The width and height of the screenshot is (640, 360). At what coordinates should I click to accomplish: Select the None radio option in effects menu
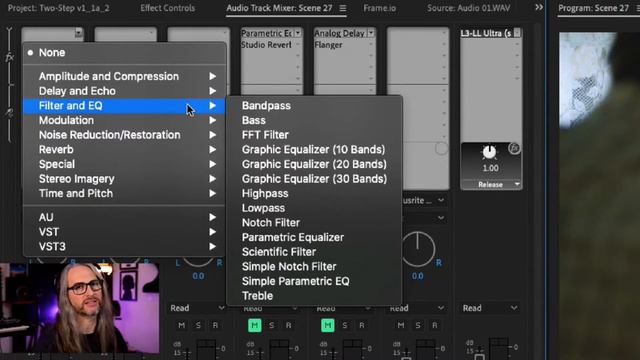(x=124, y=53)
